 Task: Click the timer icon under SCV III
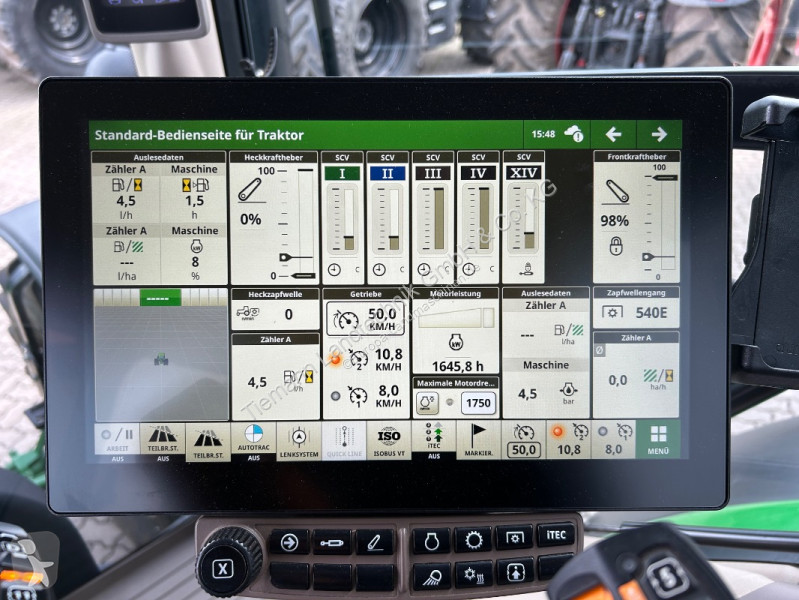(x=424, y=269)
